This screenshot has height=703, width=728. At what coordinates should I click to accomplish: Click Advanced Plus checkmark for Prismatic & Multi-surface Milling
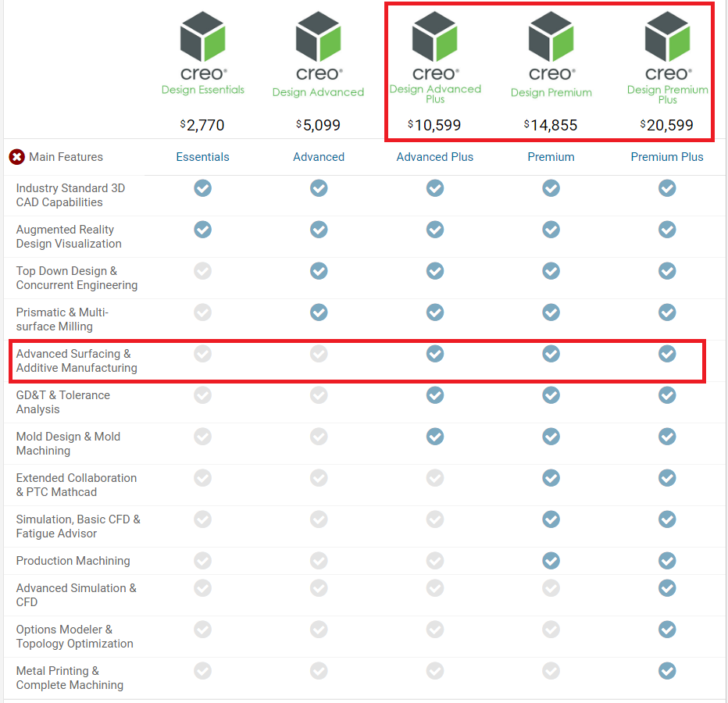click(435, 312)
